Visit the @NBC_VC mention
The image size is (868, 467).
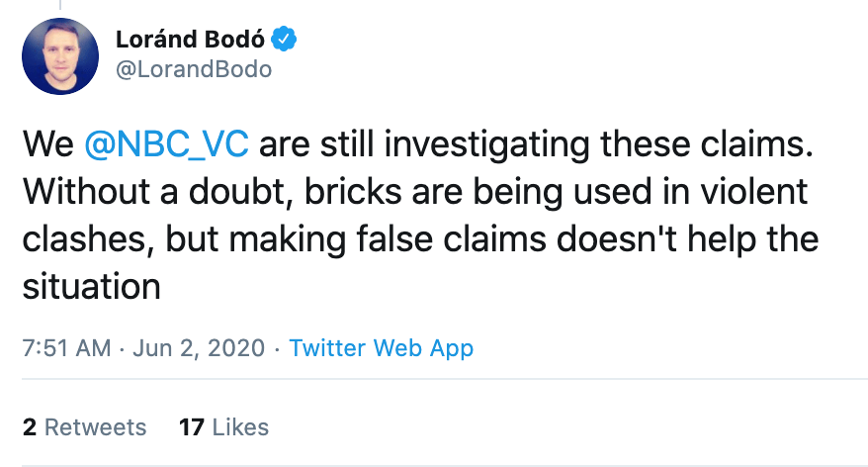(x=167, y=144)
